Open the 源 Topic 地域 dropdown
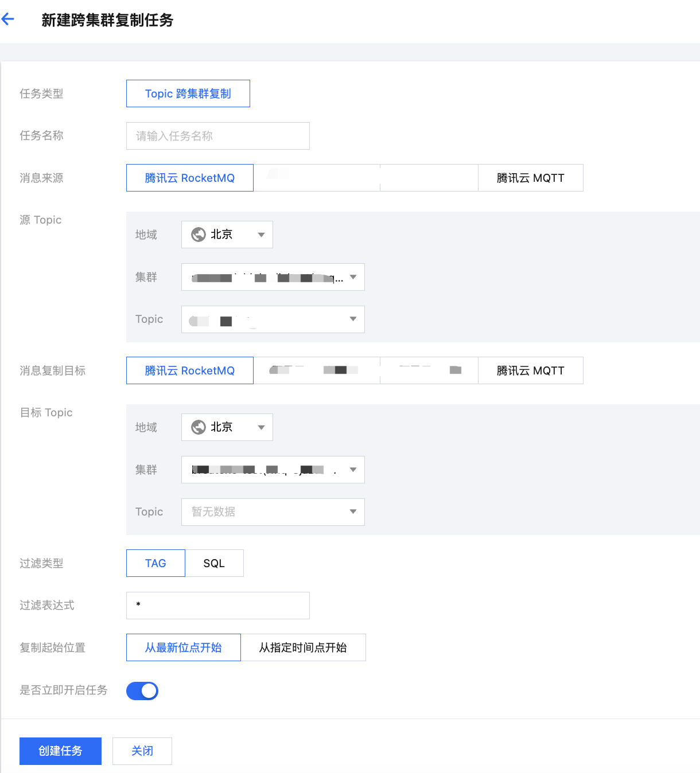 pos(227,235)
